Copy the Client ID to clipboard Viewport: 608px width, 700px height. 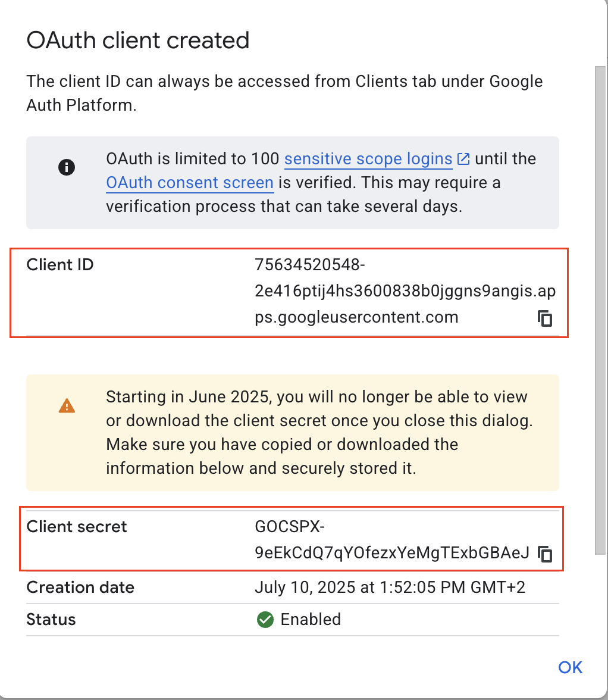545,318
